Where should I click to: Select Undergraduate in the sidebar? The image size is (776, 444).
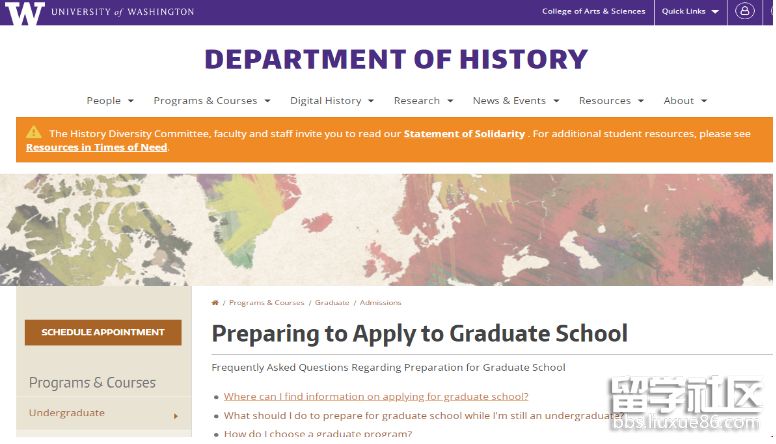click(67, 413)
